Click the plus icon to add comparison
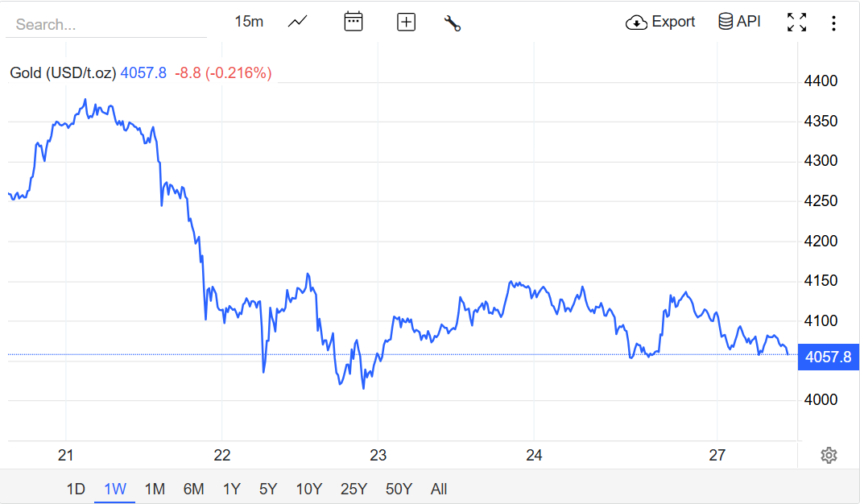This screenshot has width=860, height=504. click(406, 22)
